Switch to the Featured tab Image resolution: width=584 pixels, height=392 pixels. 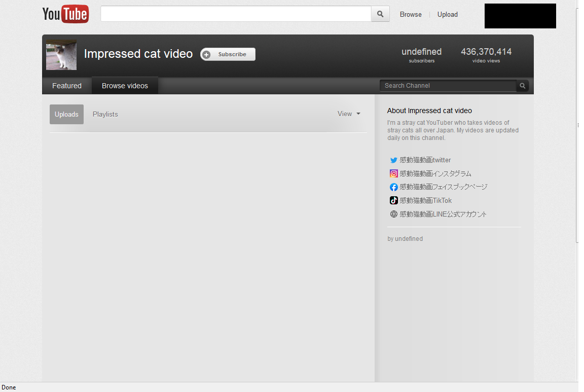67,86
